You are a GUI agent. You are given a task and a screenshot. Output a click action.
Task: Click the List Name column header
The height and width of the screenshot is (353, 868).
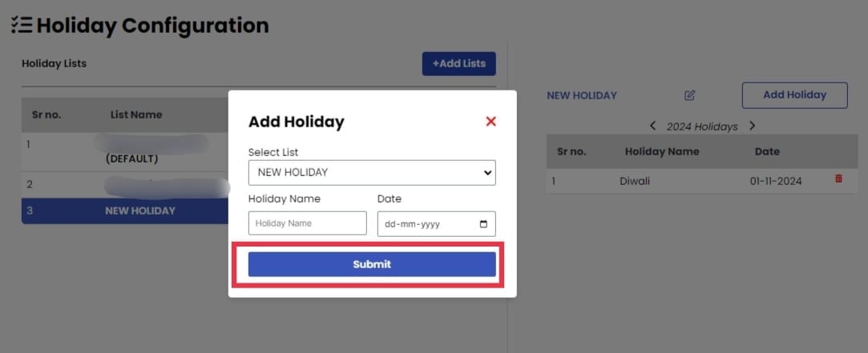136,114
